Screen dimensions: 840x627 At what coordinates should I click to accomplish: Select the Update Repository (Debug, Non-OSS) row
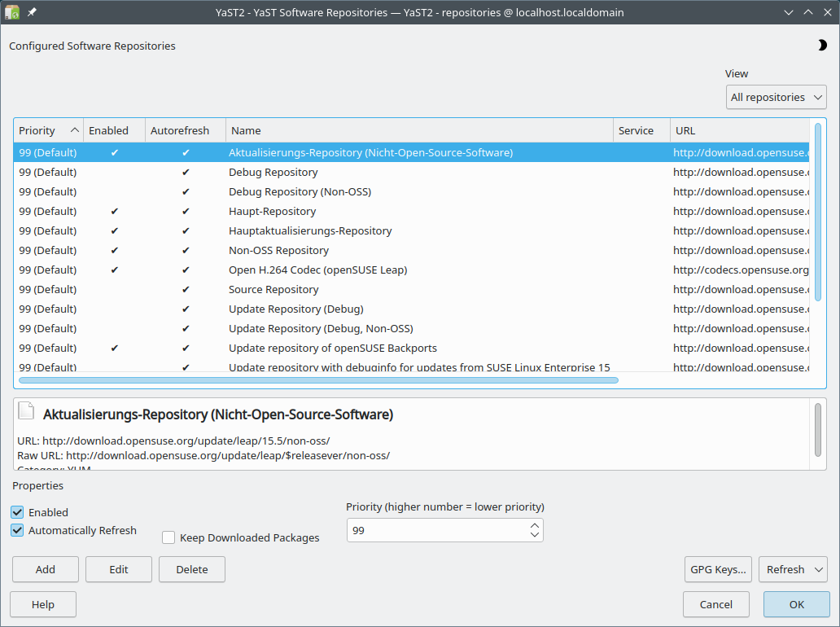(411, 328)
